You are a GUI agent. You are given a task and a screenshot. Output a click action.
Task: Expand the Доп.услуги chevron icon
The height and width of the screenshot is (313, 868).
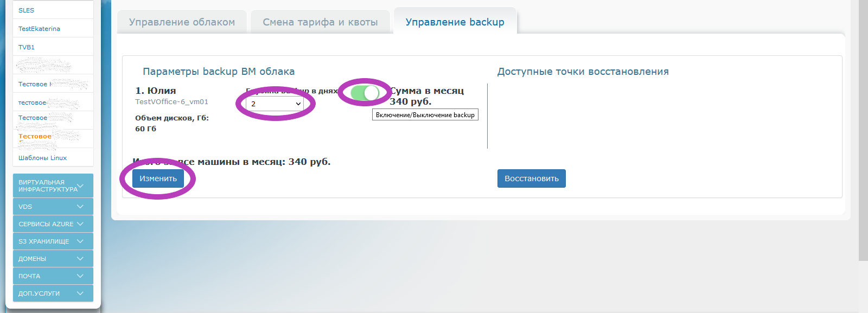click(x=80, y=293)
